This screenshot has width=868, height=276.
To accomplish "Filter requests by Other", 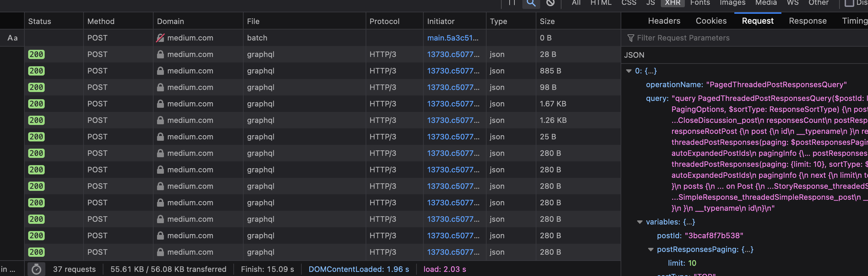I will pyautogui.click(x=819, y=3).
